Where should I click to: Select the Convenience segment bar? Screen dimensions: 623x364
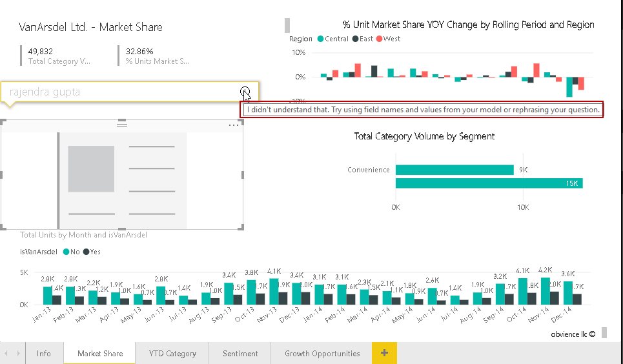[454, 170]
